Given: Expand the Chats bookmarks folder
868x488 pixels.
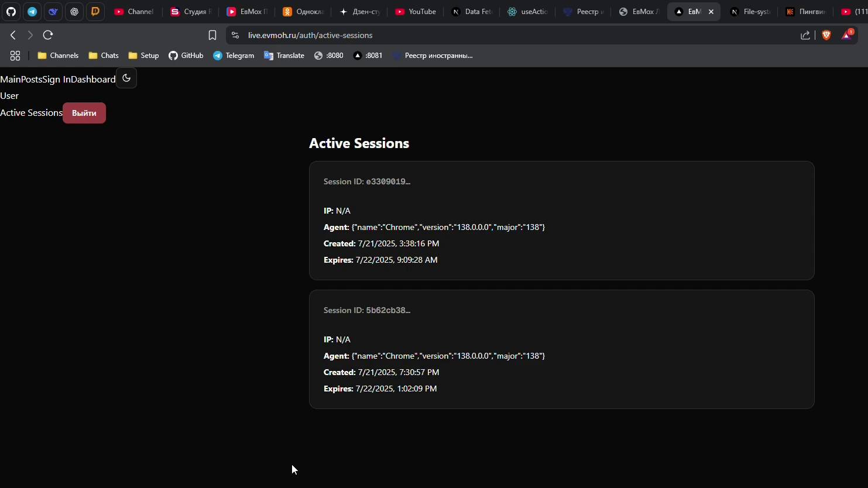Looking at the screenshot, I should click(104, 56).
